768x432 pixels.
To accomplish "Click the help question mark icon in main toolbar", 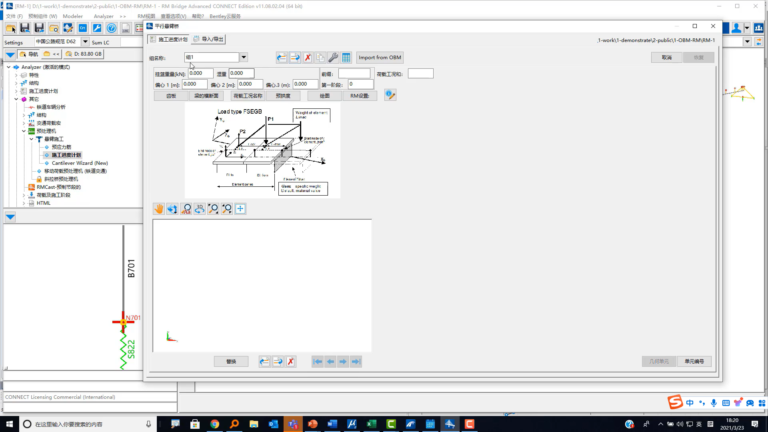I will 112,28.
